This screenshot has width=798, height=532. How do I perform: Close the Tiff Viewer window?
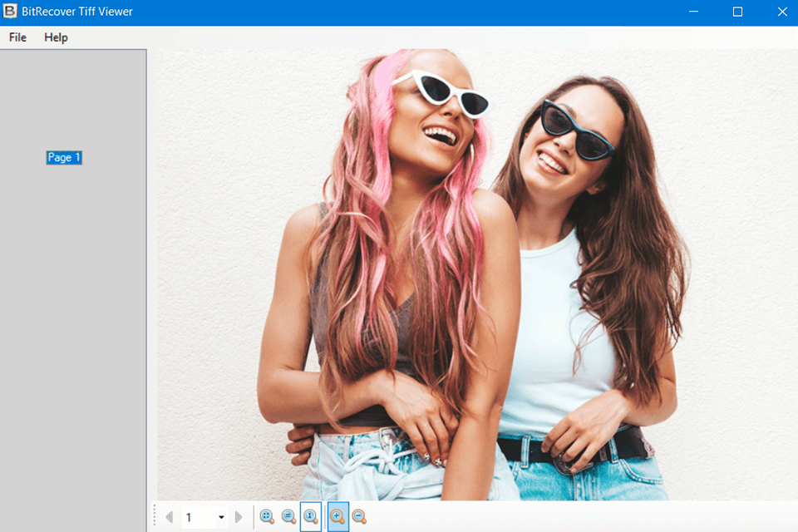[x=782, y=11]
